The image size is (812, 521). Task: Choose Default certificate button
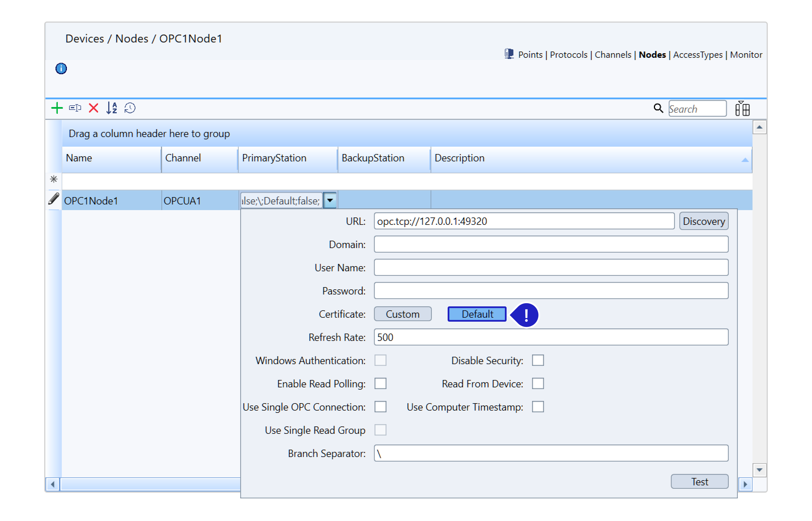pos(477,314)
